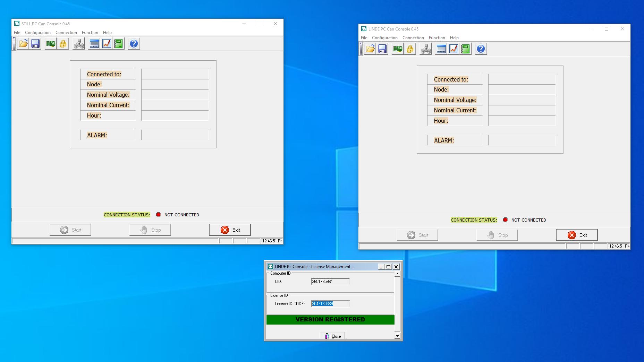
Task: Click network nodes icon in LINDE console
Action: click(x=426, y=49)
